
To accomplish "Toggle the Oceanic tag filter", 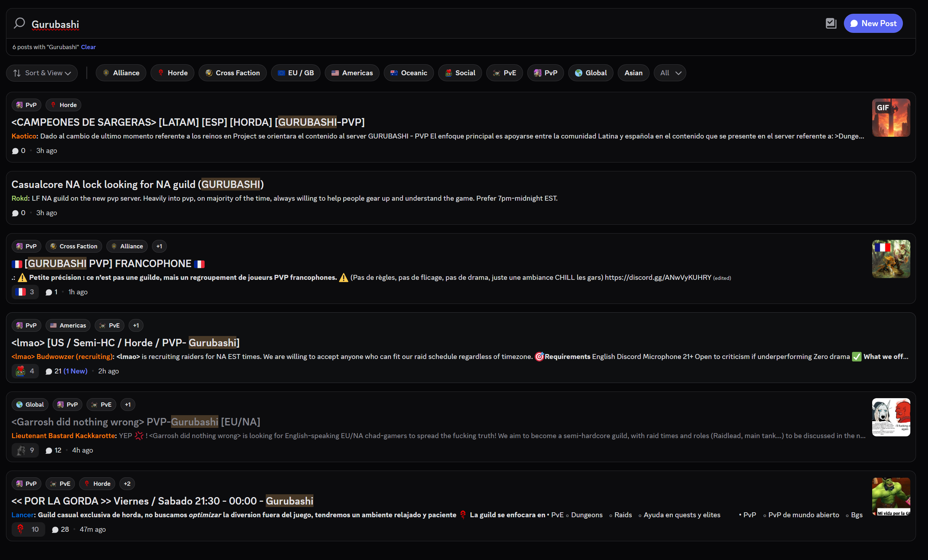I will [x=409, y=73].
